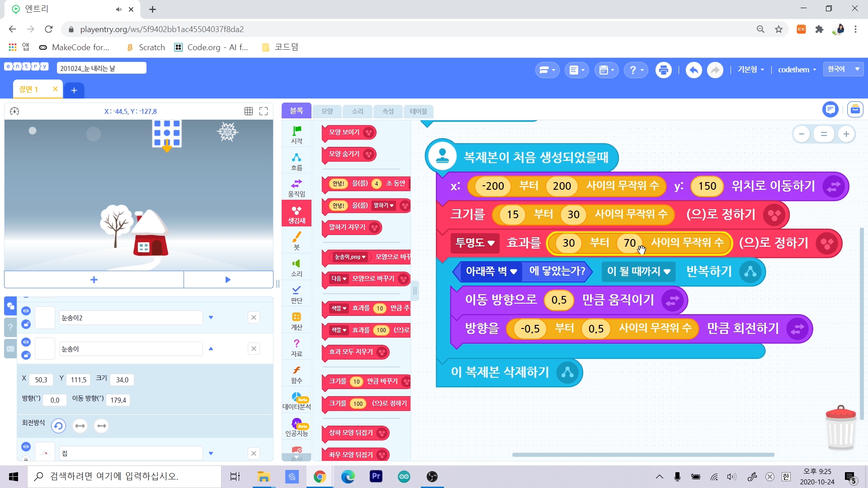Expand stage to fullscreen view
This screenshot has height=488, width=868.
264,111
